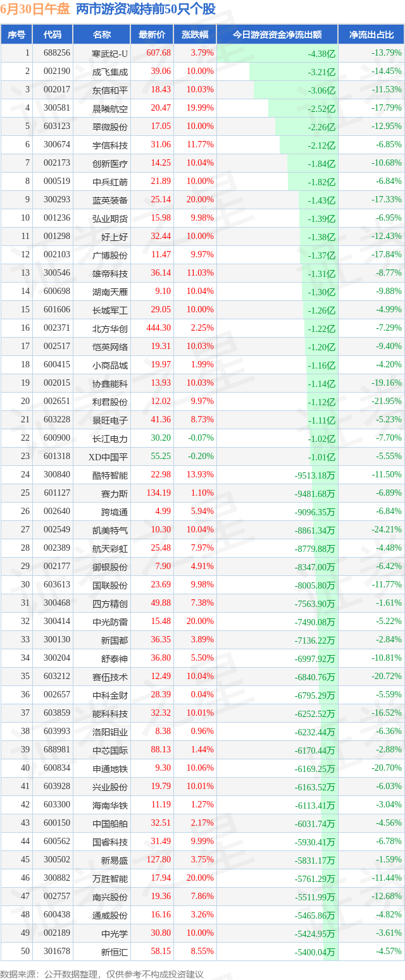Select price 127.80 of 新易盛
This screenshot has width=405, height=980.
pos(159,860)
